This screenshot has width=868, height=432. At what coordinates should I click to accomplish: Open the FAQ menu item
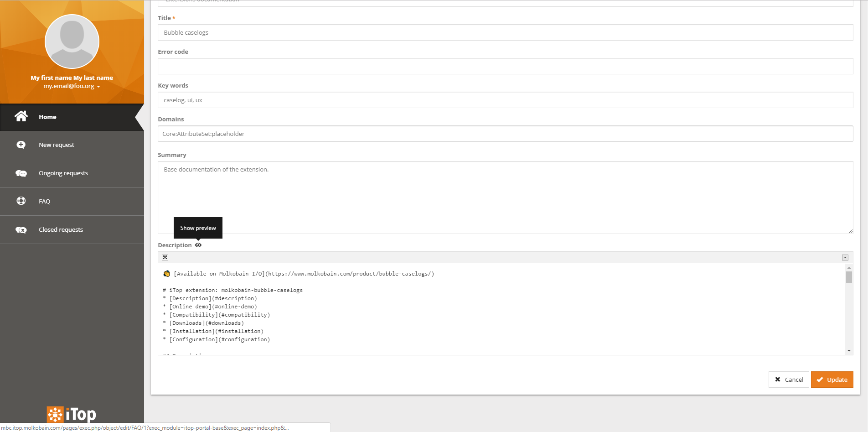click(x=72, y=202)
